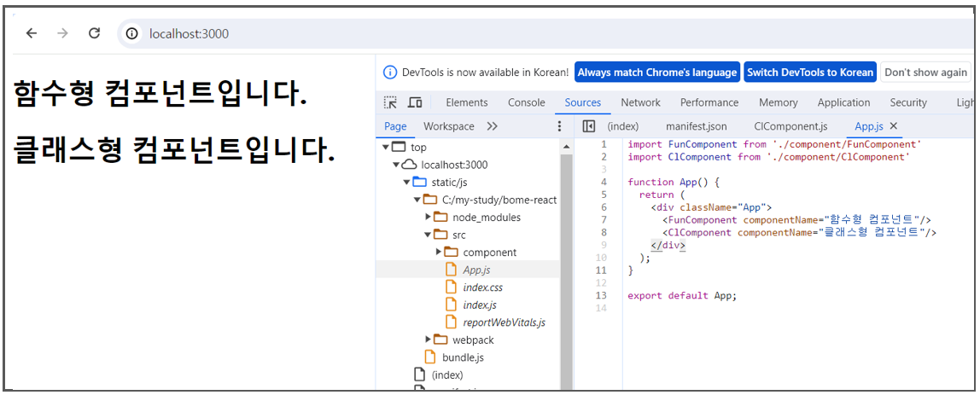The image size is (980, 395).
Task: Click the browser back arrow
Action: point(32,33)
